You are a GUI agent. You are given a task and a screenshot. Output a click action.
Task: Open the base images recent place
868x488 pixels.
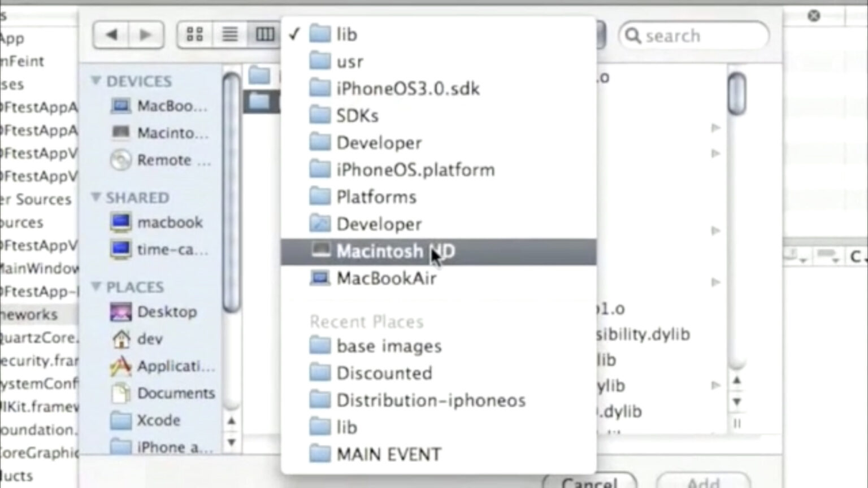click(x=388, y=346)
